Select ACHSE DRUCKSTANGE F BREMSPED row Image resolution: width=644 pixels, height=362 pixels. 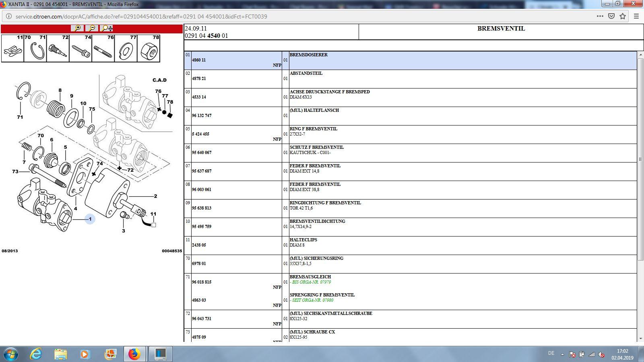pyautogui.click(x=411, y=97)
